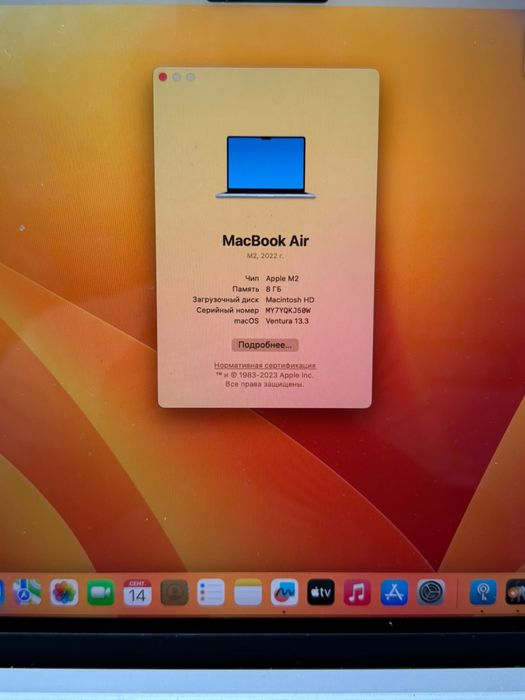Open the Calendar icon showing 14

(x=138, y=592)
